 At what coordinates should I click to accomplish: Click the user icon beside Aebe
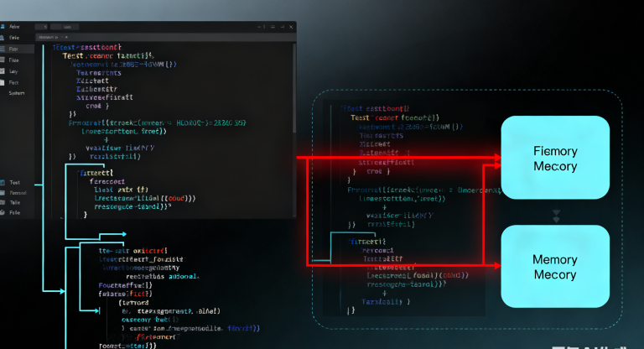tap(4, 28)
